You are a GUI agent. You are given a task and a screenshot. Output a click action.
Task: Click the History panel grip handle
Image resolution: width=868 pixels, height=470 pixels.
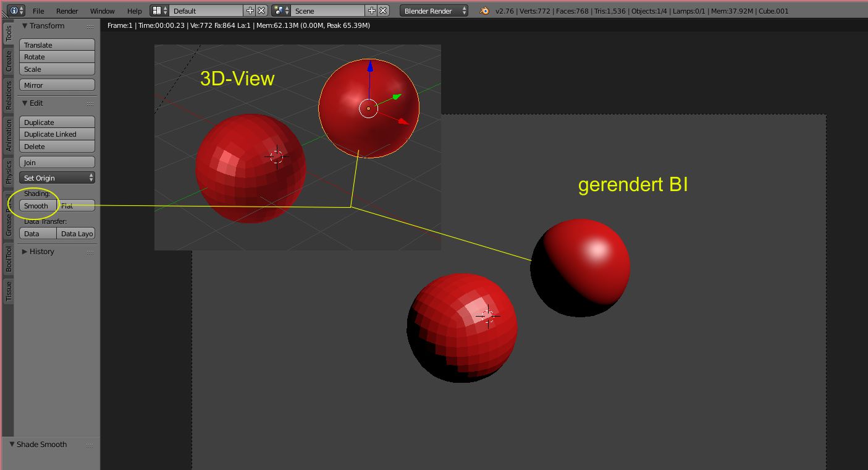tap(90, 252)
